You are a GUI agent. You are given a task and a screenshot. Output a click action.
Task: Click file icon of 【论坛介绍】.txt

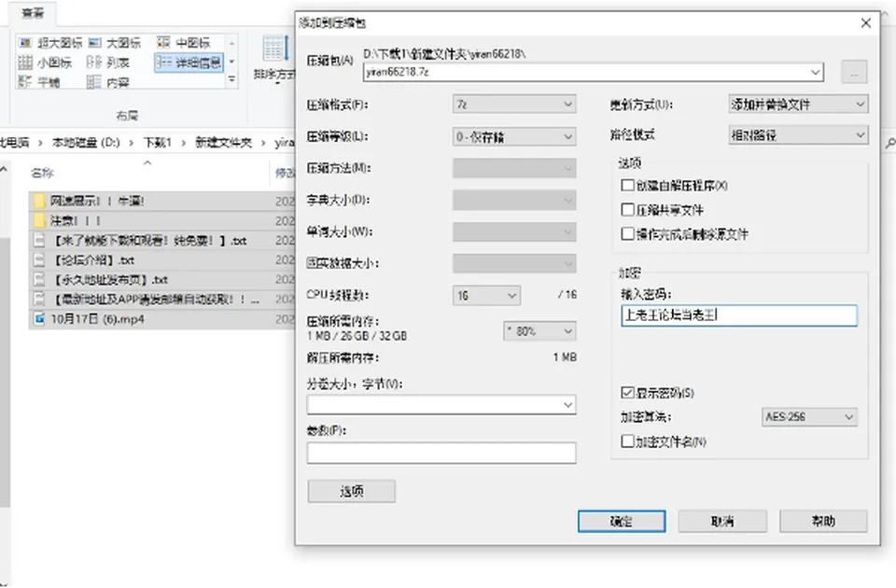coord(39,260)
